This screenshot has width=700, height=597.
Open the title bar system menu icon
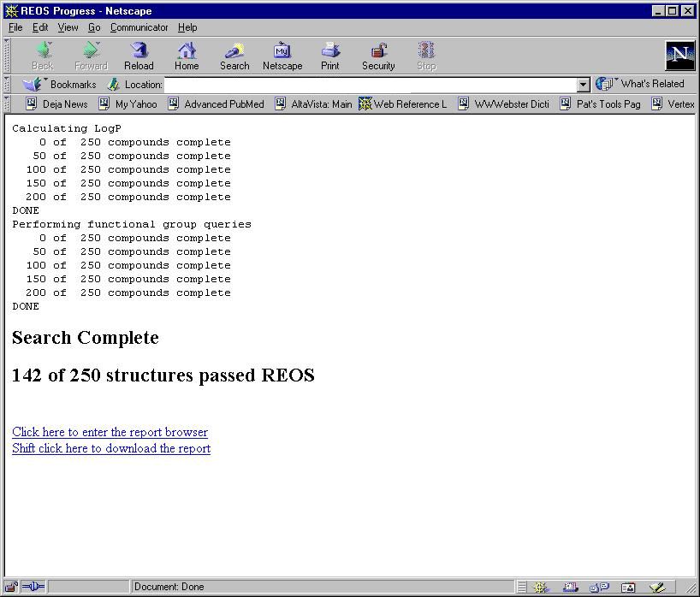(12, 11)
